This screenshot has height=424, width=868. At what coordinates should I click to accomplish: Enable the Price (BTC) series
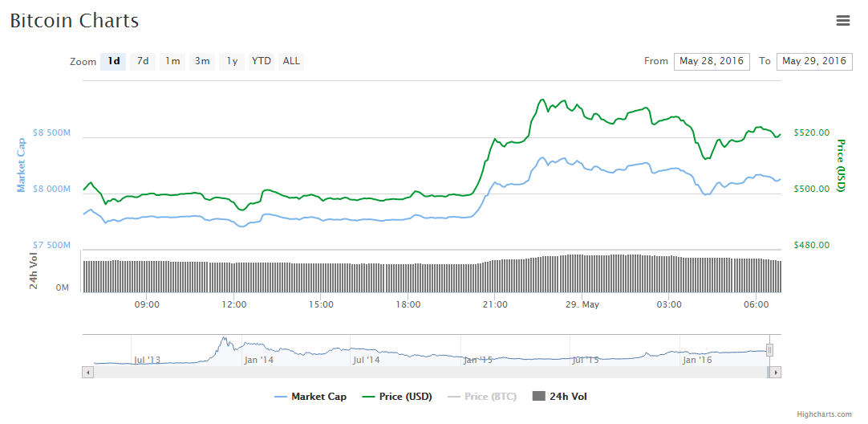[482, 397]
